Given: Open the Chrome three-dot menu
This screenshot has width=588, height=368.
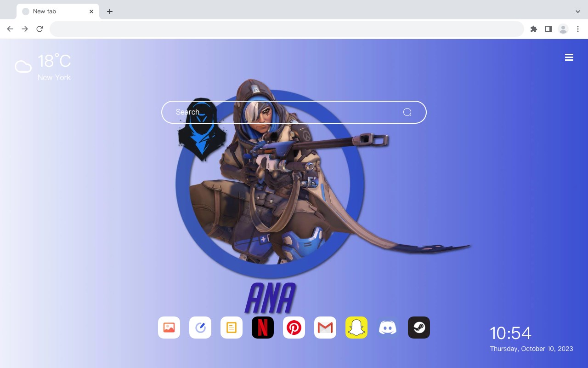Looking at the screenshot, I should (x=578, y=29).
